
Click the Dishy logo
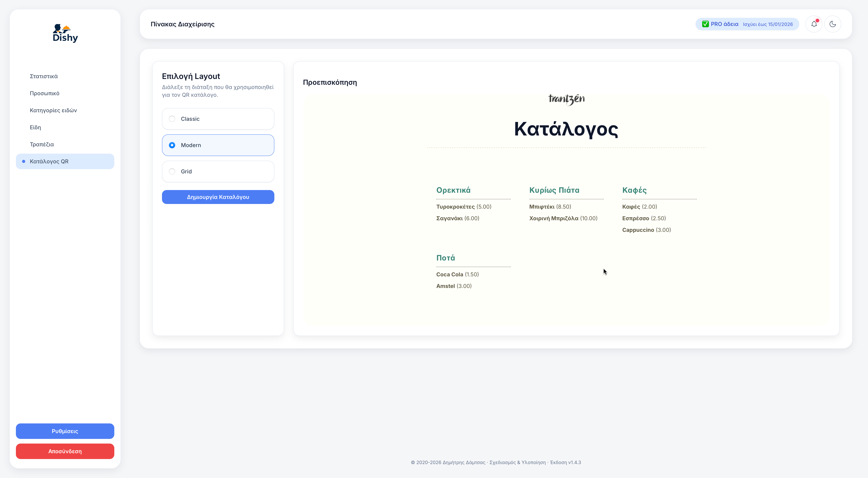coord(65,33)
